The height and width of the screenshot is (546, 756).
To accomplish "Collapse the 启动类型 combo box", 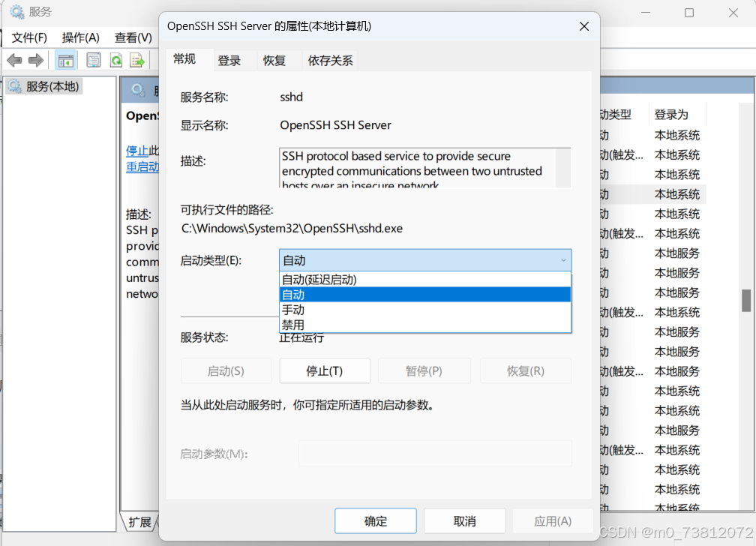I will click(x=425, y=260).
